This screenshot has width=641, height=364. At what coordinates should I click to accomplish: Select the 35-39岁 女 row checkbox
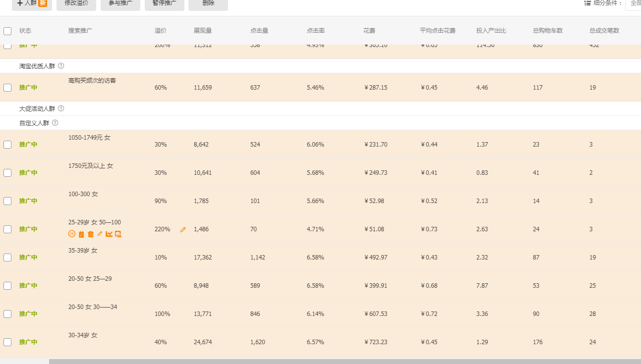coord(7,258)
